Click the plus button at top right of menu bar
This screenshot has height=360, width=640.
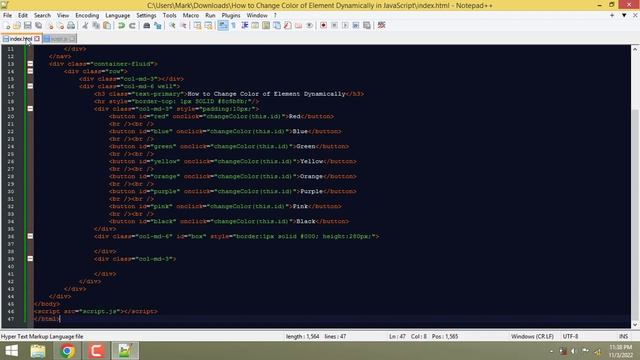point(612,16)
